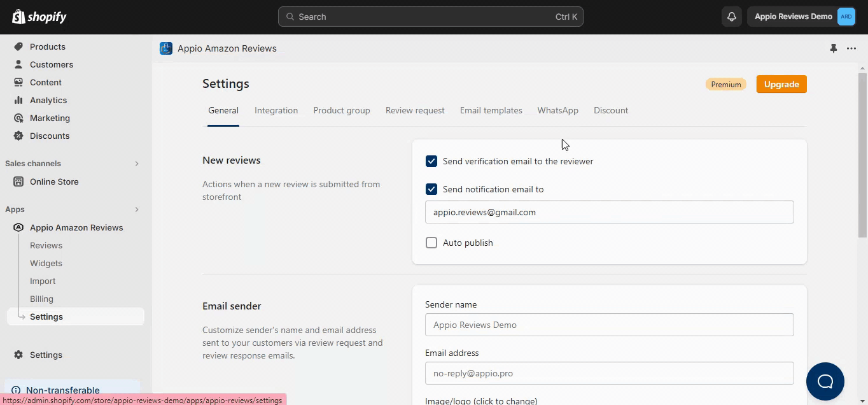This screenshot has height=405, width=868.
Task: Click the Online Store icon
Action: pos(18,181)
